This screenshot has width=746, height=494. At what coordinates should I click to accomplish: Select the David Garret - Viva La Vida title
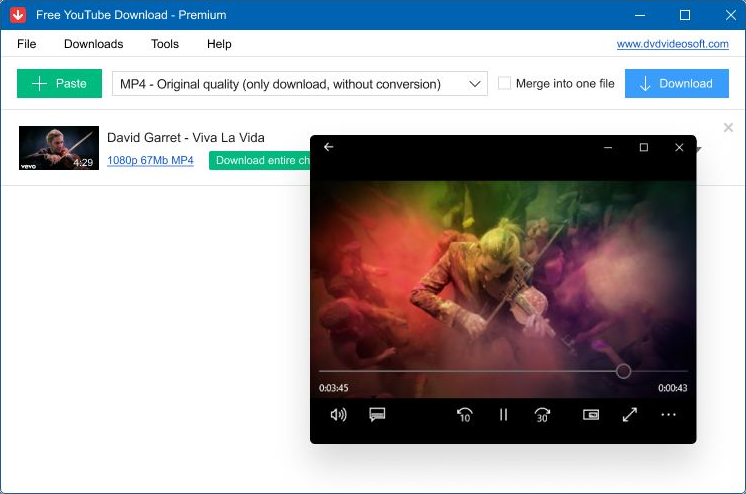point(186,138)
